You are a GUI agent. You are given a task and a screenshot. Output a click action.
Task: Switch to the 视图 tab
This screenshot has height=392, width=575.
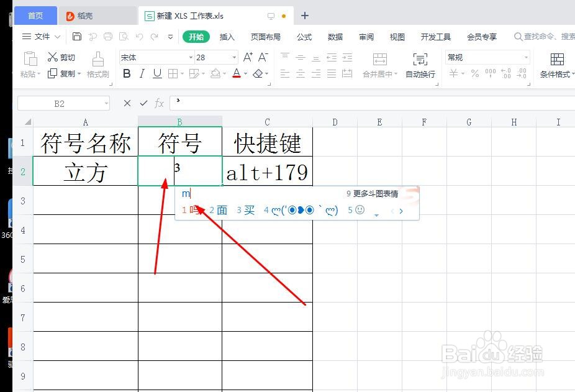pos(397,37)
